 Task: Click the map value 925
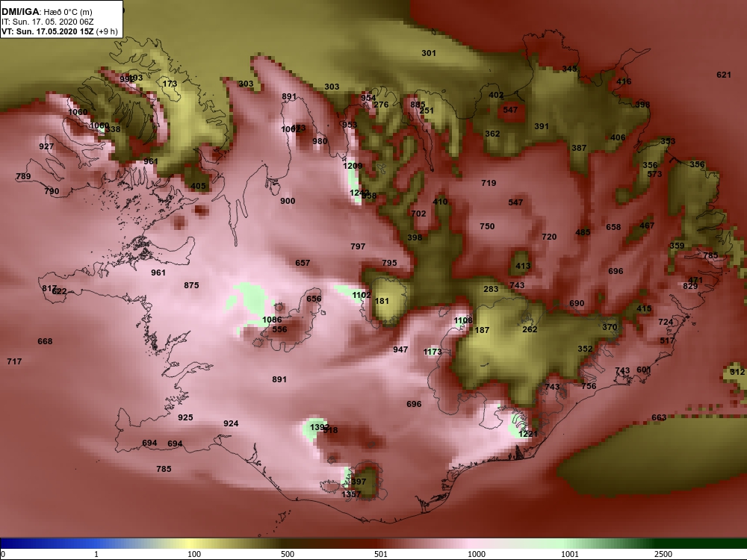[185, 417]
